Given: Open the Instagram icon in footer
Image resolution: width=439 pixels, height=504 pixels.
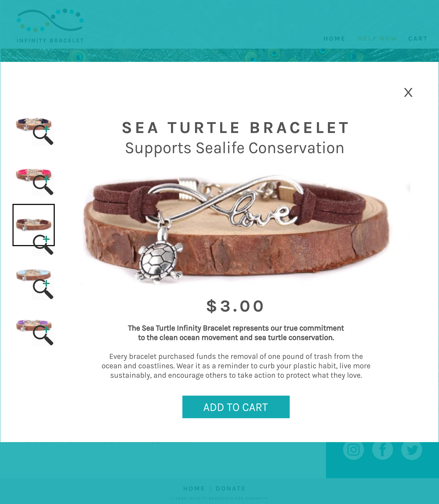Looking at the screenshot, I should (x=353, y=449).
